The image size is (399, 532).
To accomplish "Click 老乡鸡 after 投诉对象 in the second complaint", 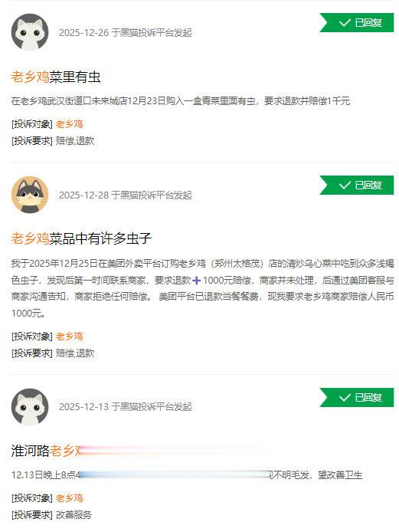I will [x=70, y=337].
